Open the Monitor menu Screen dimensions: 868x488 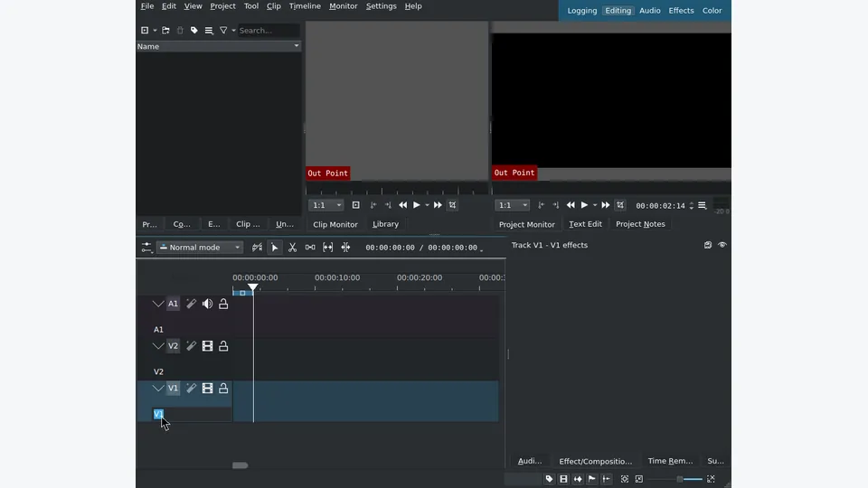[x=344, y=6]
